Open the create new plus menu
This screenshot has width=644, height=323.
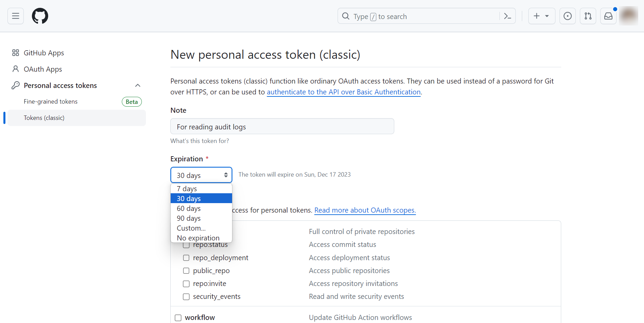[x=541, y=16]
